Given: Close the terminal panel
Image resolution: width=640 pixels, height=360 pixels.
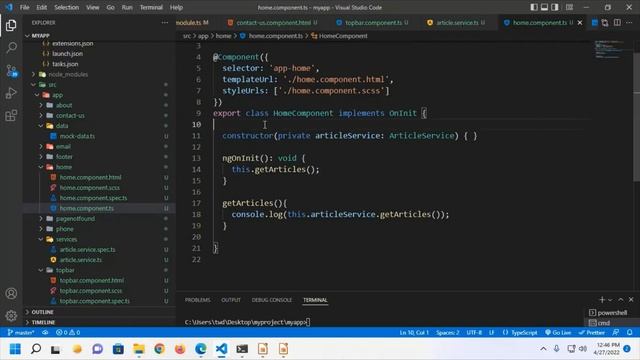Looking at the screenshot, I should tap(631, 300).
